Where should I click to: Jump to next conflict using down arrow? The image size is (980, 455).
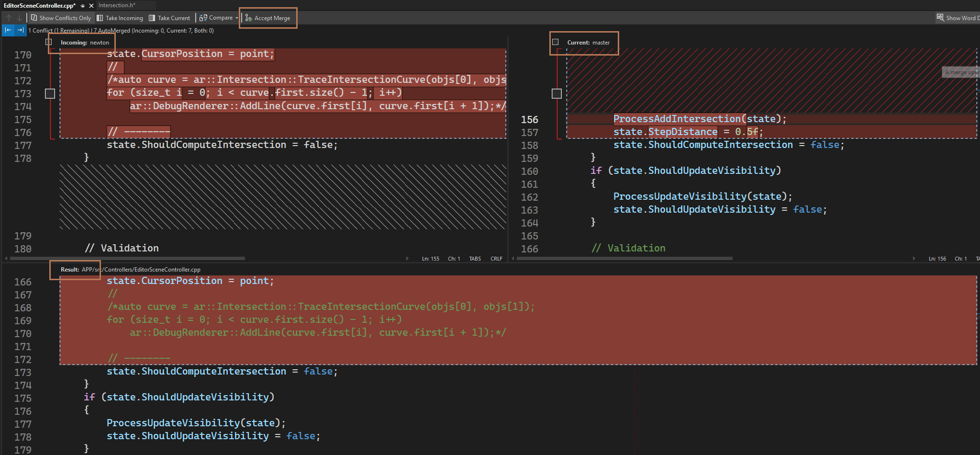pos(19,18)
